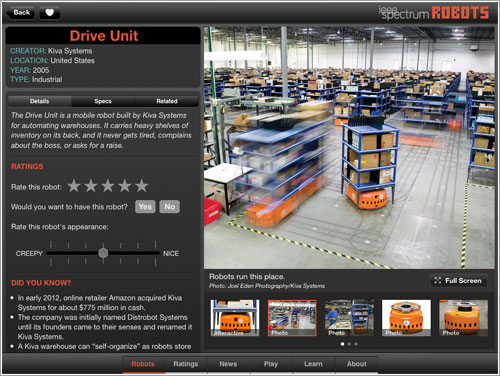500x376 pixels.
Task: Click the IEEE Spectrum Robots logo
Action: point(434,13)
